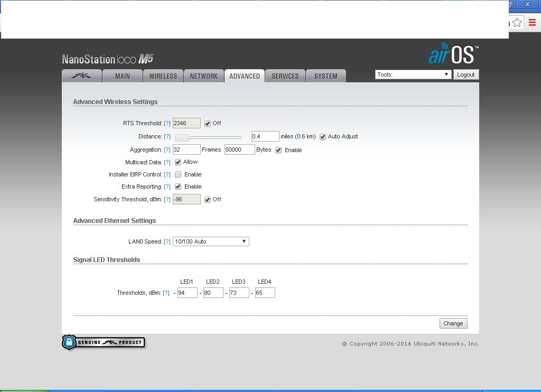Open help for LED Thresholds, dBm
This screenshot has height=392, width=541.
pyautogui.click(x=166, y=293)
